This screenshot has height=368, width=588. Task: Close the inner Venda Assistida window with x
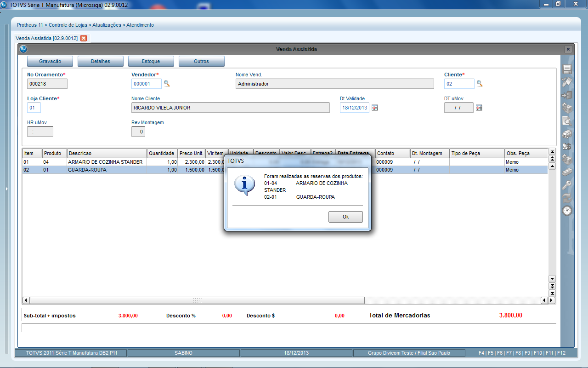point(568,49)
